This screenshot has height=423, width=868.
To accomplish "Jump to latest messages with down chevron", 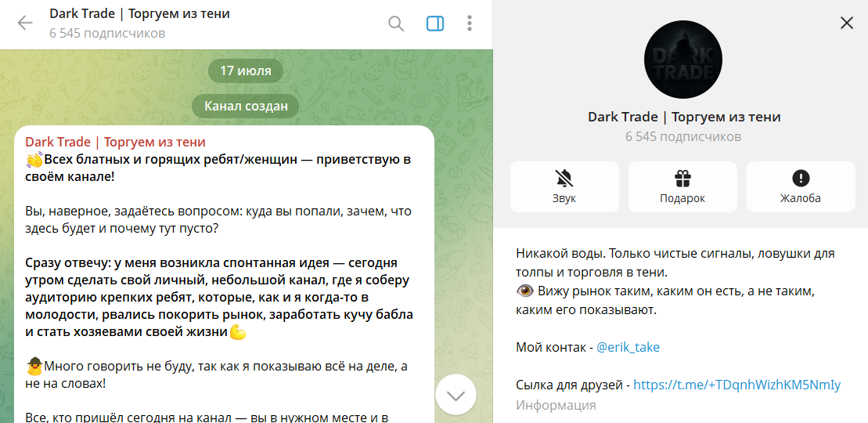I will point(456,395).
